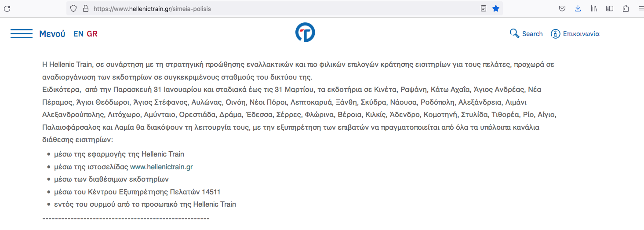644x230 pixels.
Task: Open the browser extensions puzzle icon
Action: (626, 8)
